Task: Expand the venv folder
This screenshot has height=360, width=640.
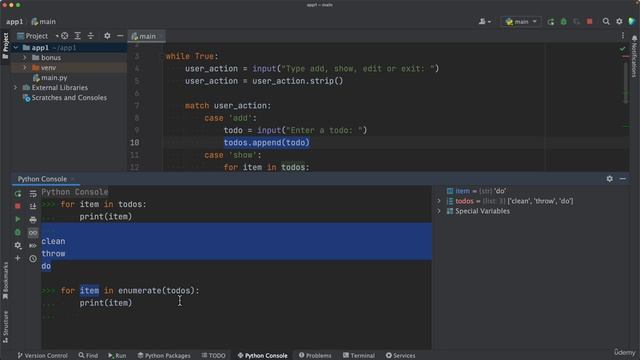Action: tap(25, 68)
